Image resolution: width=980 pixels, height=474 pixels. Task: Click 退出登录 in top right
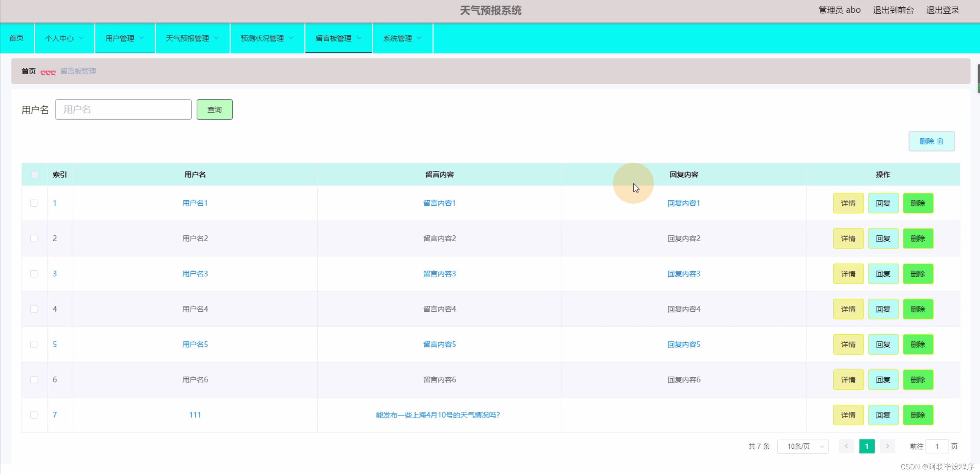click(942, 10)
